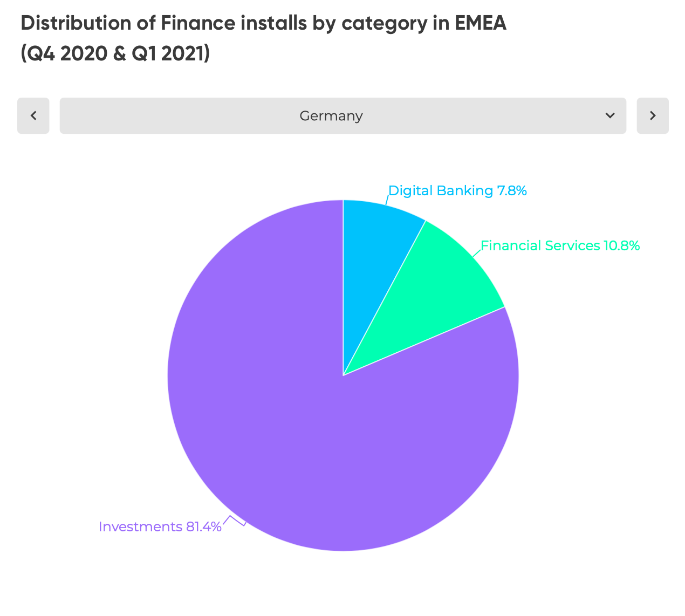The image size is (685, 616).
Task: Click the next country right arrow
Action: point(653,115)
